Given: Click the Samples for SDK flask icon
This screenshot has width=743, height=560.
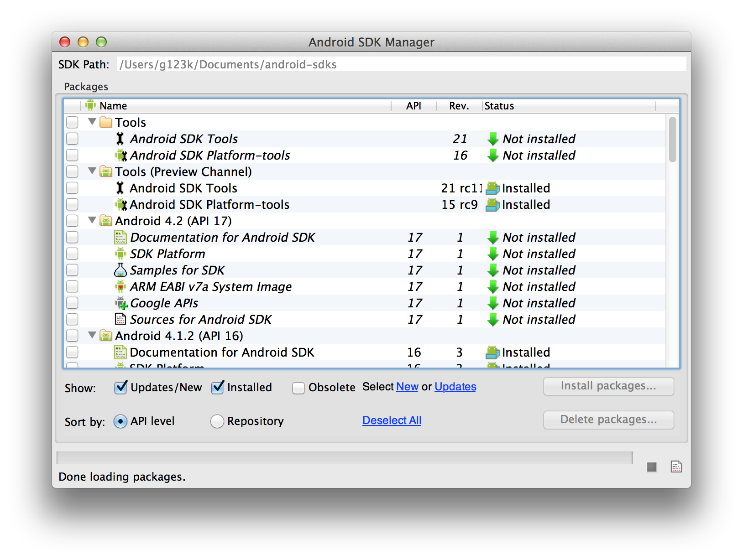Looking at the screenshot, I should point(120,270).
